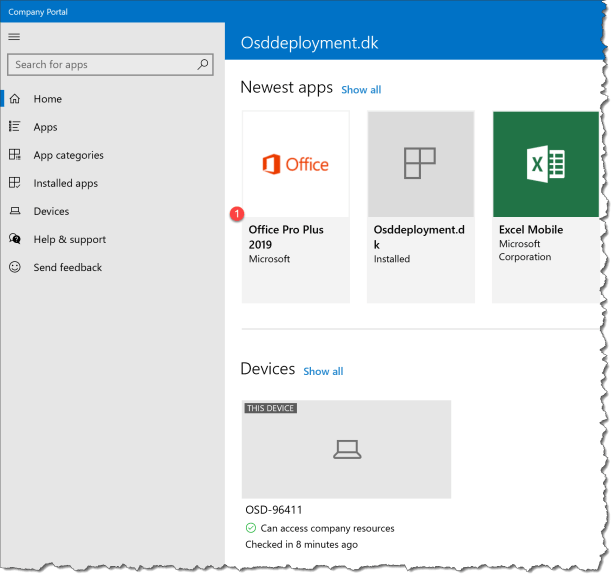The image size is (616, 579).
Task: Show all newest apps
Action: [x=361, y=90]
